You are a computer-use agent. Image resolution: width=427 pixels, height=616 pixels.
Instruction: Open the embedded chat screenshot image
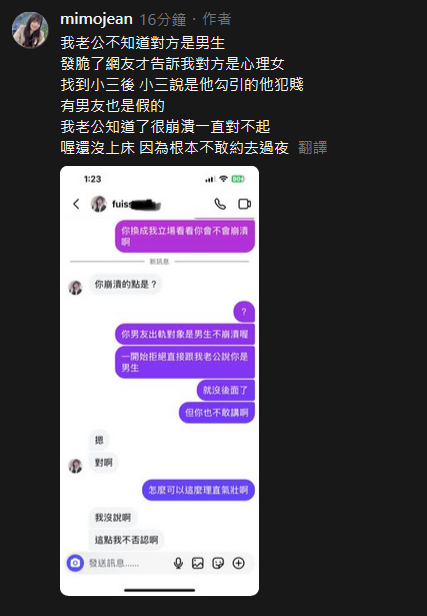pyautogui.click(x=159, y=381)
